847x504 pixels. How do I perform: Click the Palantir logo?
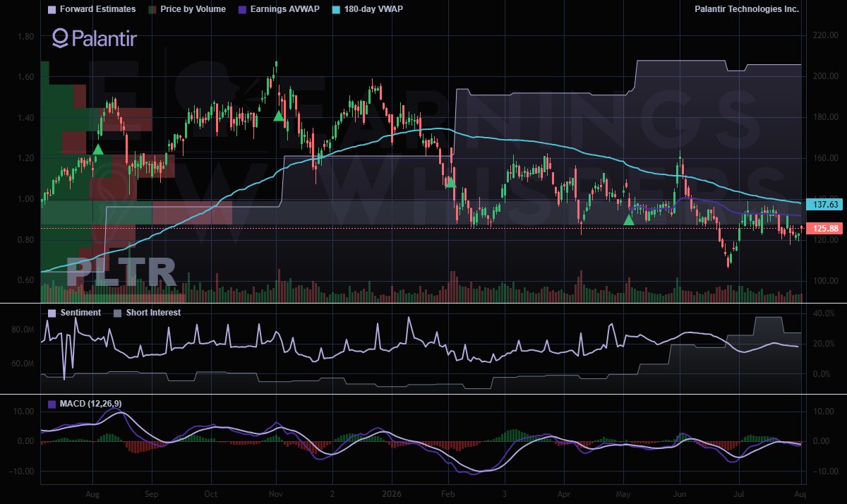point(95,37)
